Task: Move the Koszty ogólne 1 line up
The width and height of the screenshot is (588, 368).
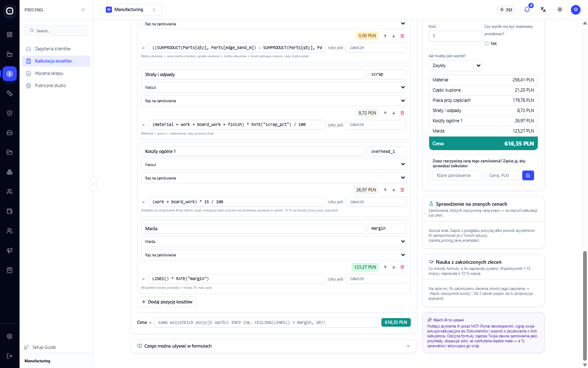Action: 385,190
